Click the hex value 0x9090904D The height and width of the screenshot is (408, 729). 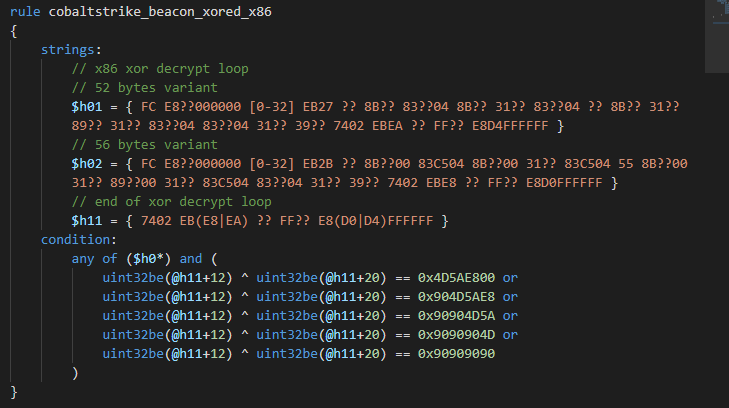[x=456, y=335]
